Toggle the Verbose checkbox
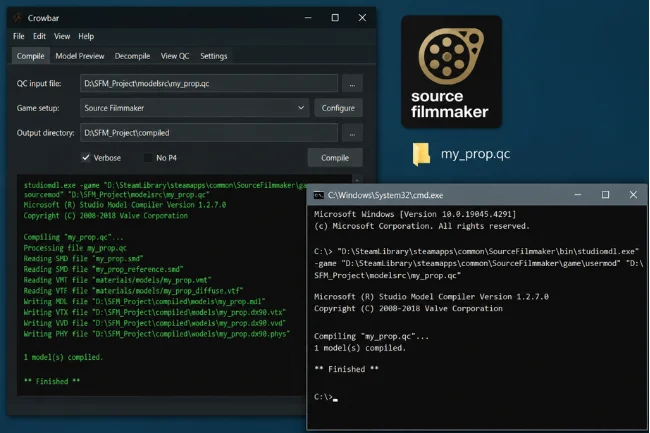Screen dimensions: 650x433 pyautogui.click(x=86, y=157)
